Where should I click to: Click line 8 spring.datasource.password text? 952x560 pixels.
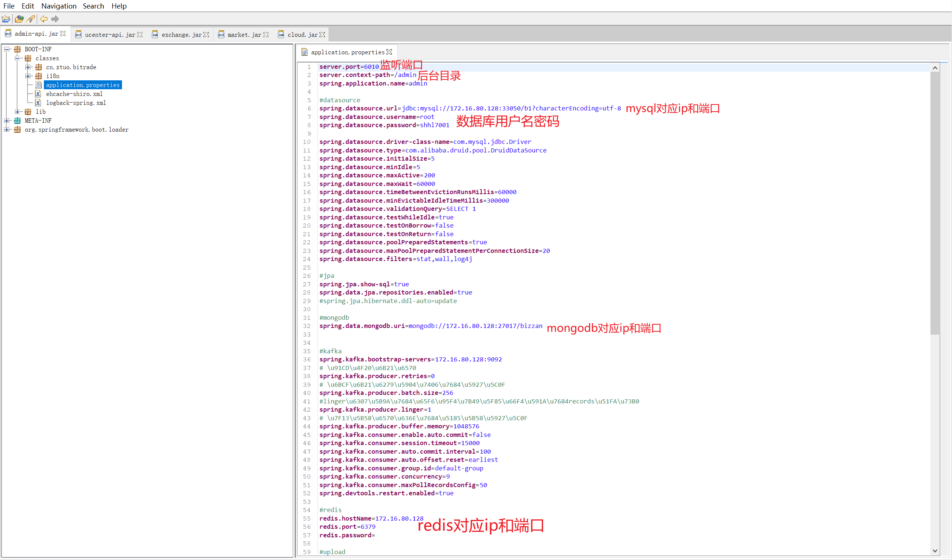(x=385, y=125)
